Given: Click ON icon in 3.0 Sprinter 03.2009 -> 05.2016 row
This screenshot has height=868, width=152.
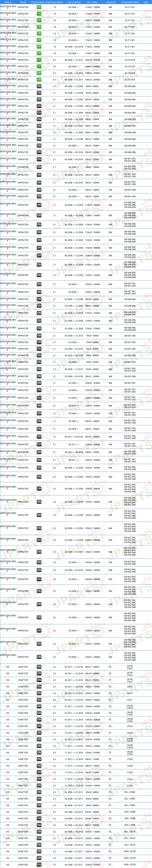Looking at the screenshot, I should [39, 570].
